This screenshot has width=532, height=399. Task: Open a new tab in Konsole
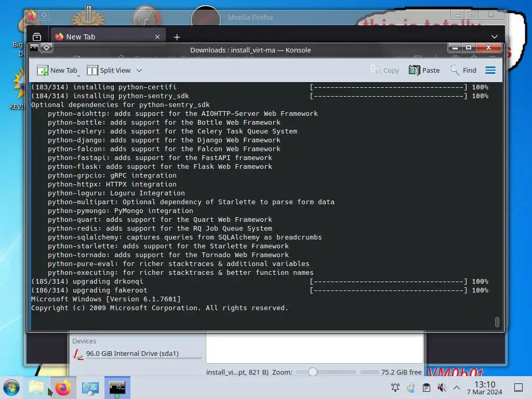click(57, 70)
